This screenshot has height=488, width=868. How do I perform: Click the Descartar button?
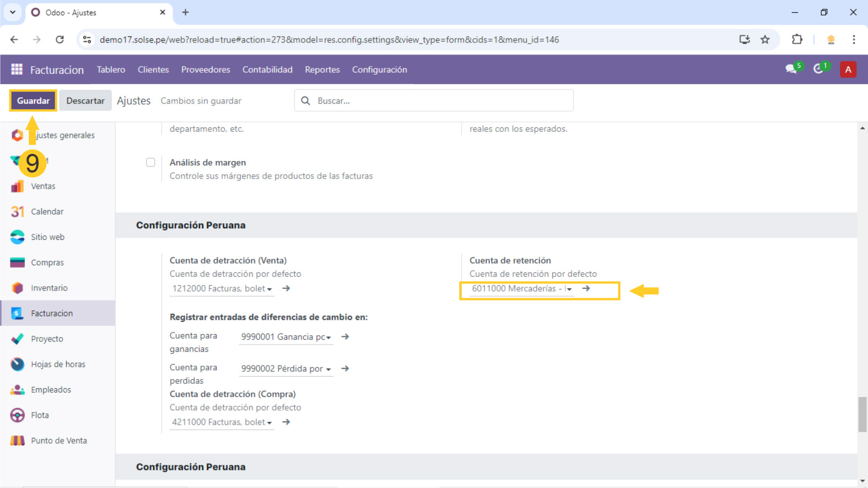tap(85, 101)
